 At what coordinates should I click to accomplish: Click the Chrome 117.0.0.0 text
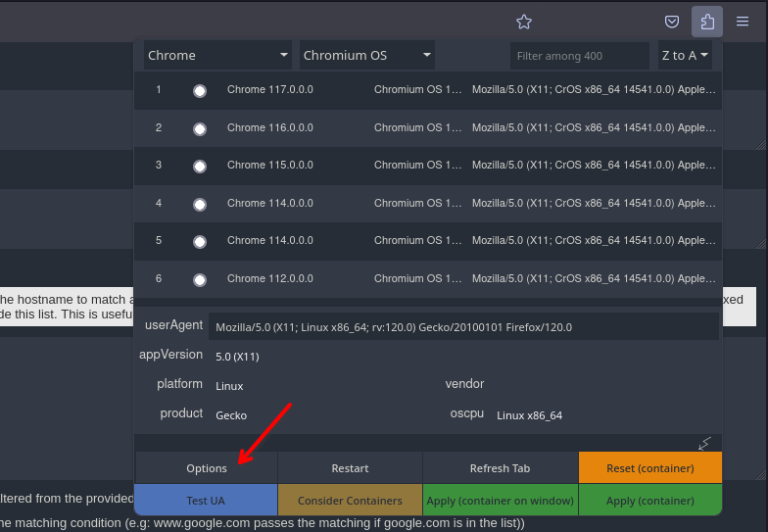click(270, 90)
